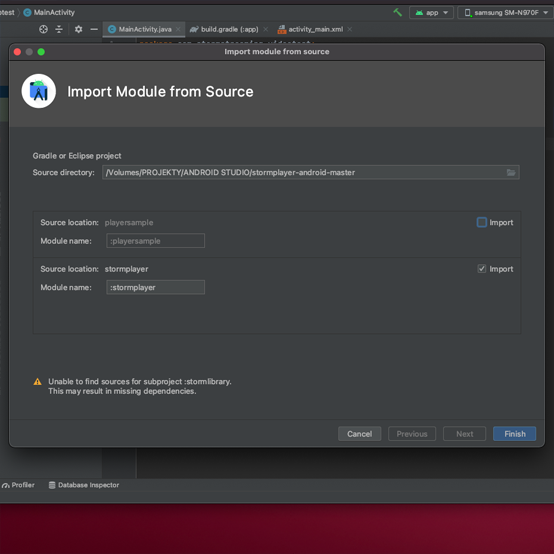The width and height of the screenshot is (554, 554).
Task: Open activity_main.xml tab
Action: [x=316, y=29]
